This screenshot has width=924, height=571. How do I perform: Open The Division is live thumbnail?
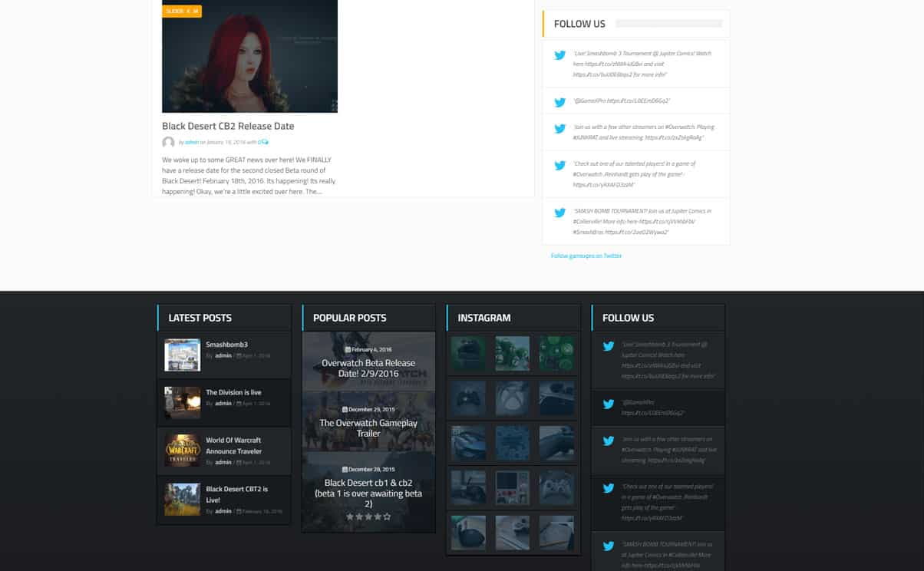tap(183, 403)
